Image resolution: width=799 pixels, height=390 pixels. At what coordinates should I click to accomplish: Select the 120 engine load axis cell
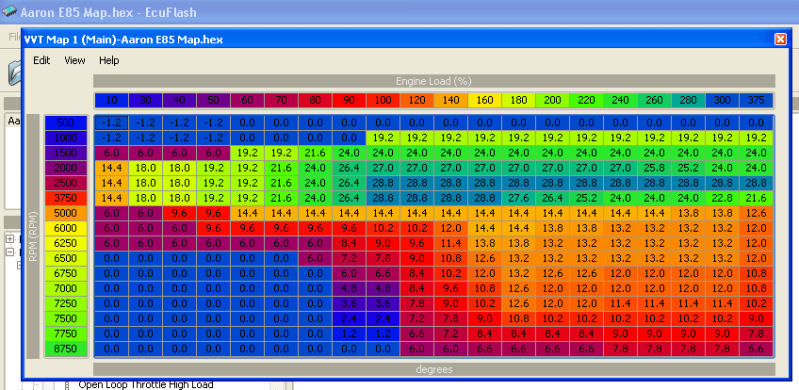coord(417,100)
